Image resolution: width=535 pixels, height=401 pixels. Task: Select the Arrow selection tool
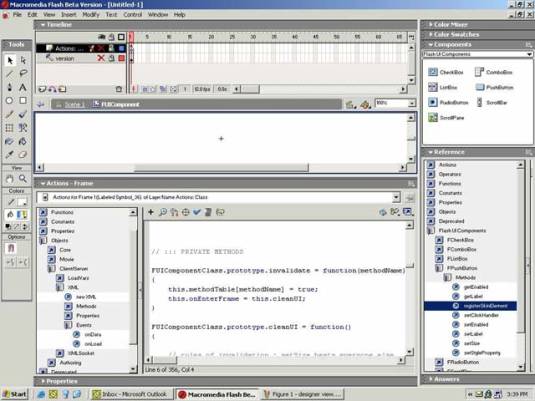click(x=10, y=60)
